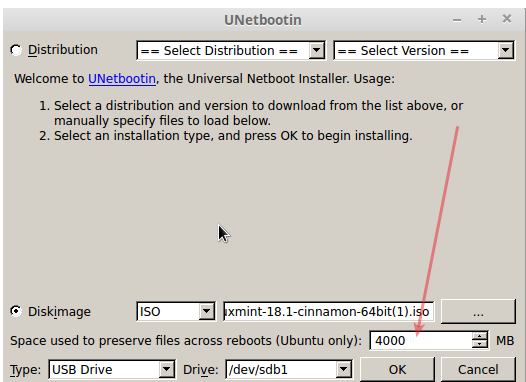Select the Diskimage radio button
This screenshot has width=526, height=382.
point(16,311)
